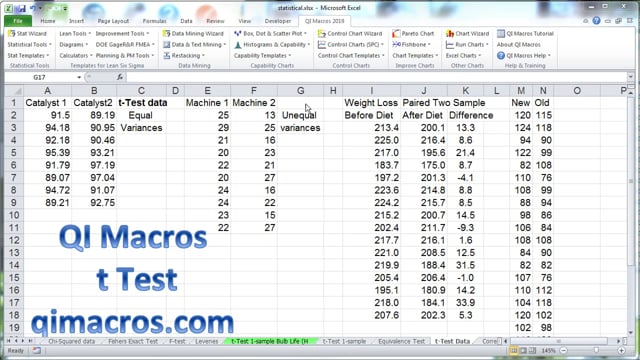The width and height of the screenshot is (640, 360).
Task: Open the Levenes sheet tab
Action: 207,341
